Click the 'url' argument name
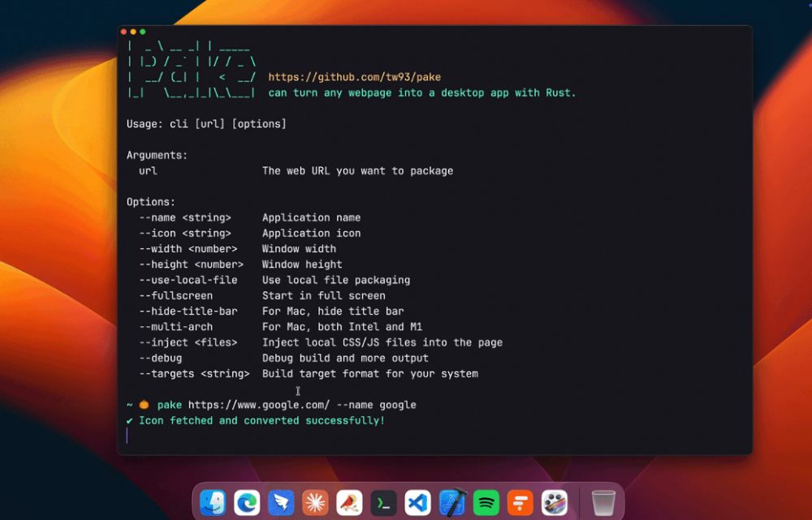The height and width of the screenshot is (520, 812). click(148, 170)
